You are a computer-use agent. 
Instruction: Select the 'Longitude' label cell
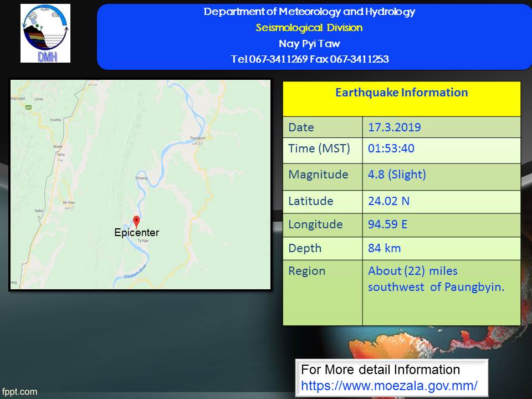click(x=323, y=225)
